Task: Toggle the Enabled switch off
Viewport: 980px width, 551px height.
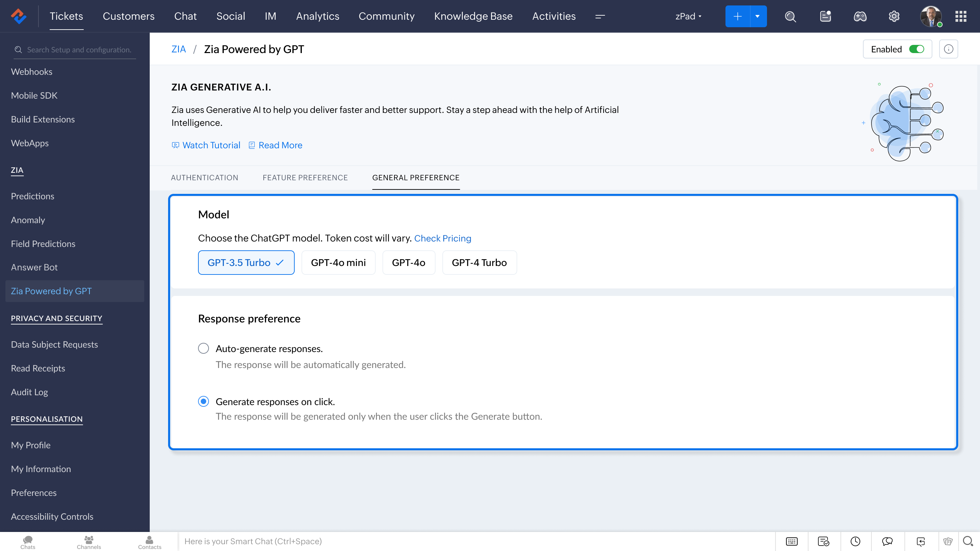Action: tap(916, 49)
